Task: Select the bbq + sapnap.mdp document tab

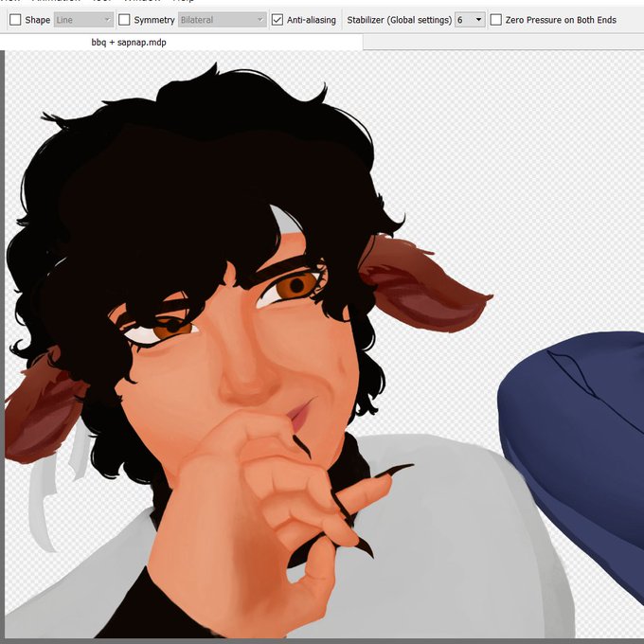Action: [182, 43]
